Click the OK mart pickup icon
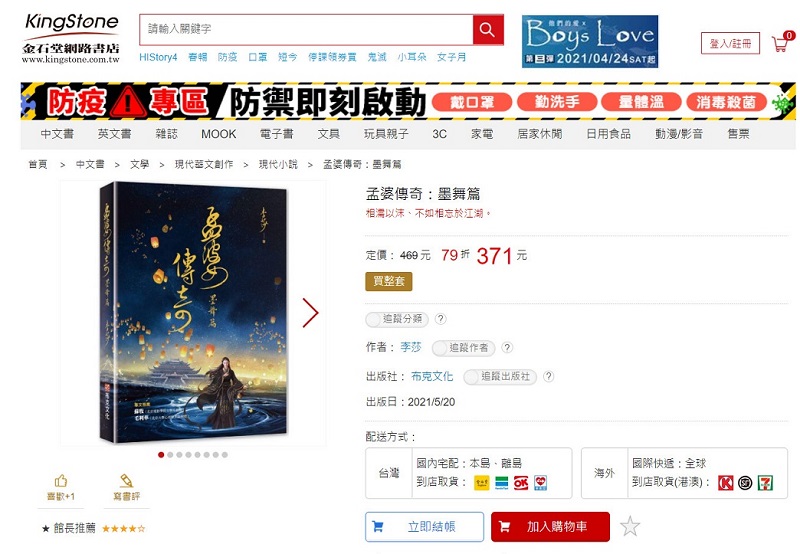Screen dimensions: 800x554 (521, 482)
